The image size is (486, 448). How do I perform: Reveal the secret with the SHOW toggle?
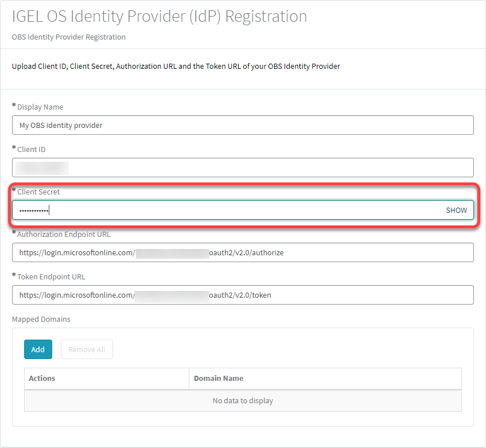coord(456,210)
